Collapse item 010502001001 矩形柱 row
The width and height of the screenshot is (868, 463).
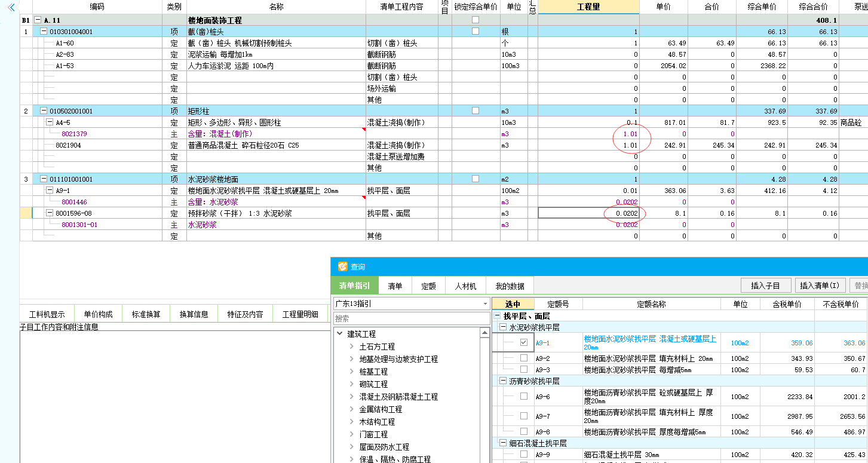coord(44,111)
